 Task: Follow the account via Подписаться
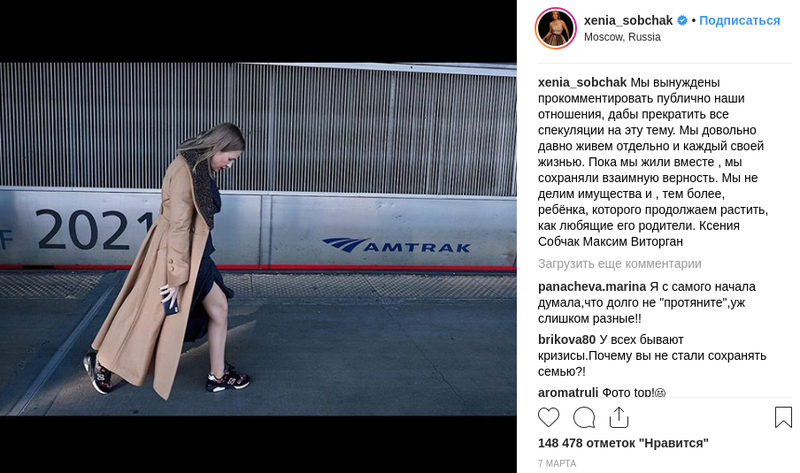point(739,20)
